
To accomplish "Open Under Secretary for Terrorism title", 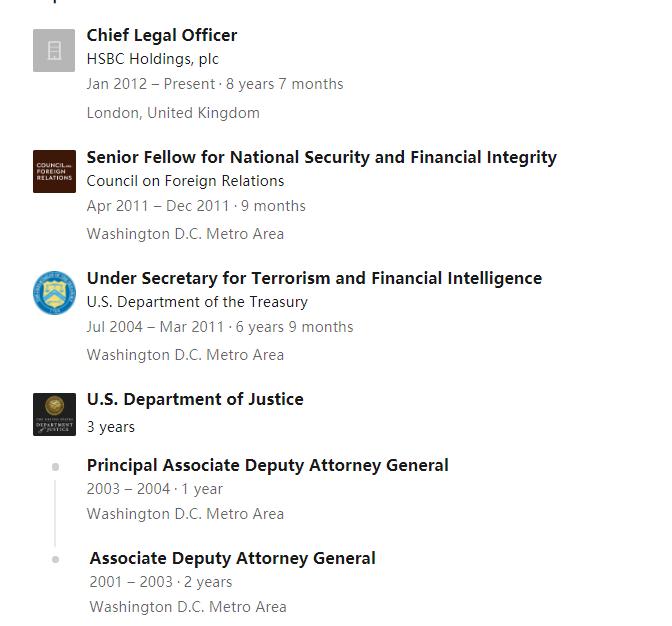I will click(314, 279).
